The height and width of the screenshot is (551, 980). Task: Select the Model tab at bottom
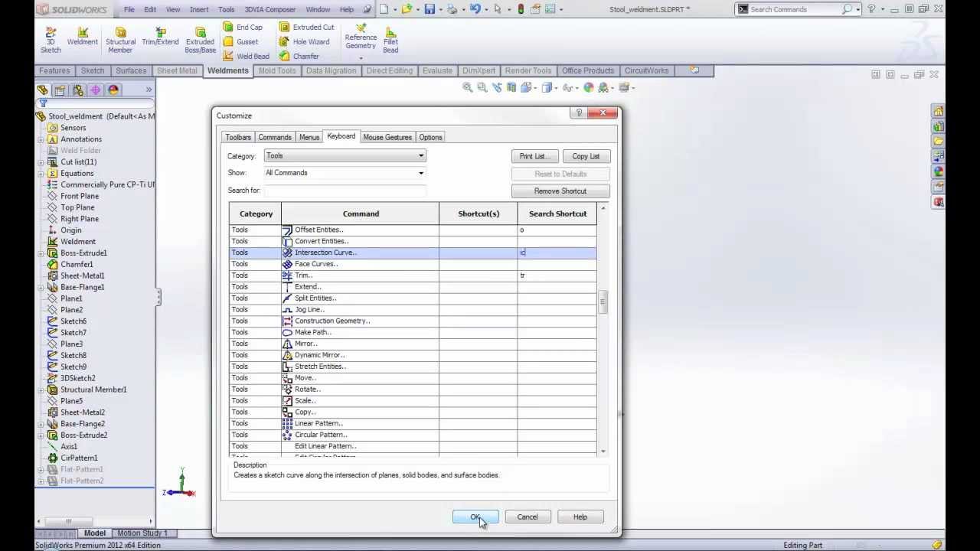tap(95, 533)
